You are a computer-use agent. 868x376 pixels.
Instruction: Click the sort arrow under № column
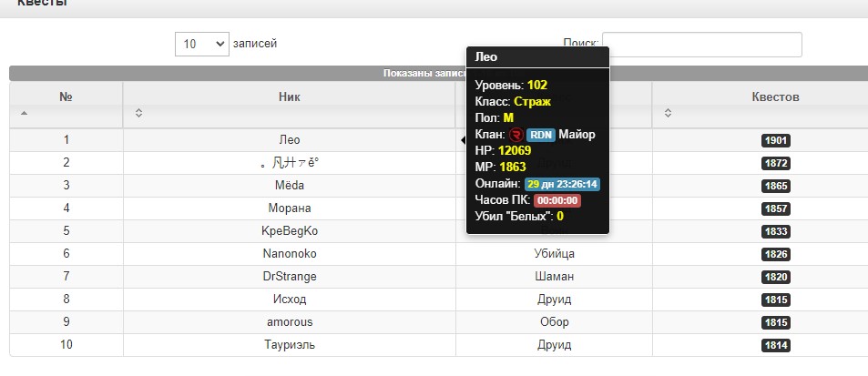[x=24, y=114]
